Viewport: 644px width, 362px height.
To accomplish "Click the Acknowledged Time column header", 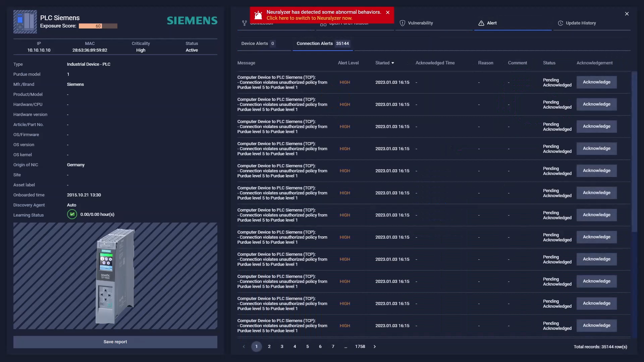I will pos(435,63).
